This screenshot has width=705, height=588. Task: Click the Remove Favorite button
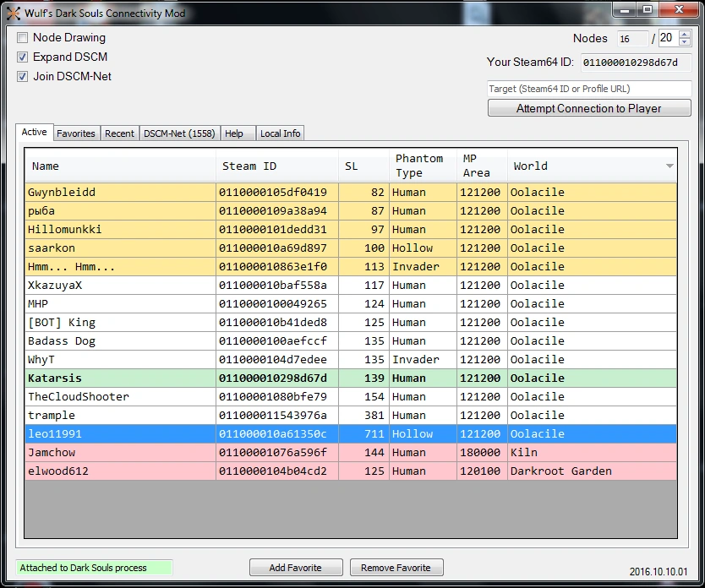click(x=396, y=568)
